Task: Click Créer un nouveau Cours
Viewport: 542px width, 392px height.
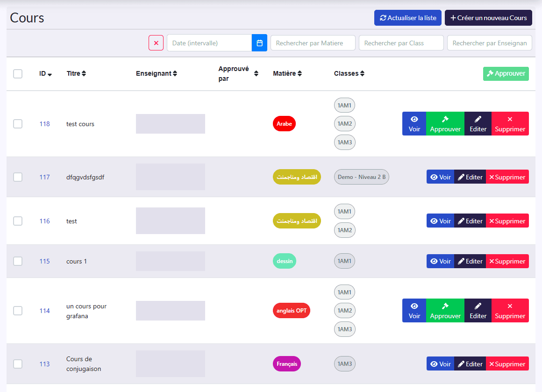Action: tap(488, 18)
